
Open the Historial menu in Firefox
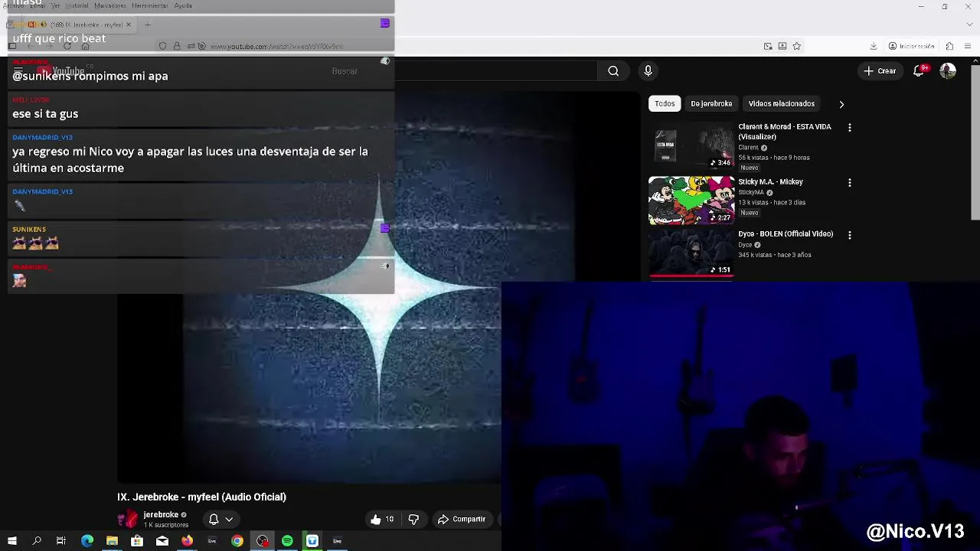[77, 5]
